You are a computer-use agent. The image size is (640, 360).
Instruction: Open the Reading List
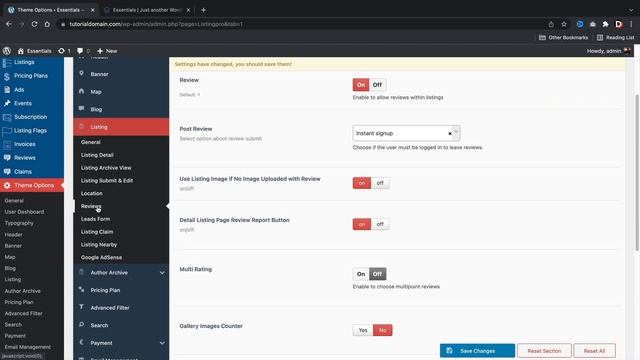(x=616, y=38)
